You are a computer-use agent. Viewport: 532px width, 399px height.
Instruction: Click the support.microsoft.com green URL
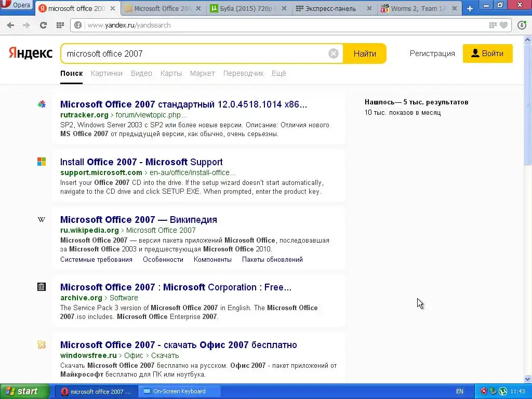pos(101,172)
